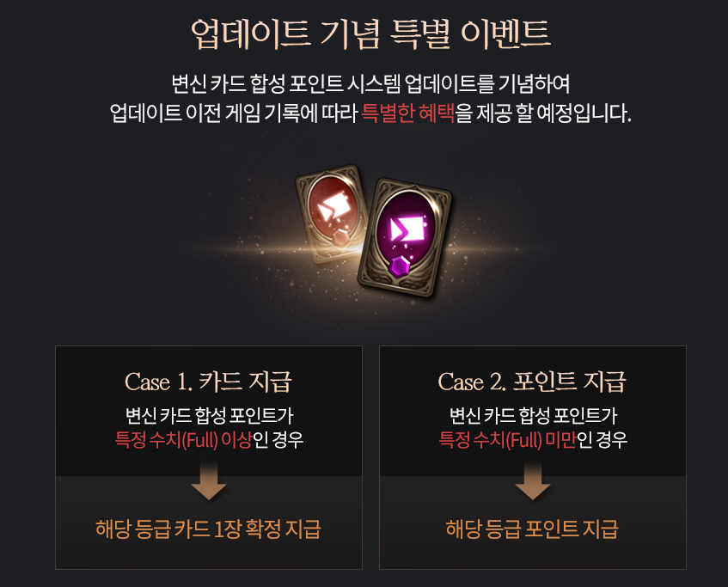This screenshot has width=728, height=587.
Task: Click the down arrow under Case 2
Action: 533,480
